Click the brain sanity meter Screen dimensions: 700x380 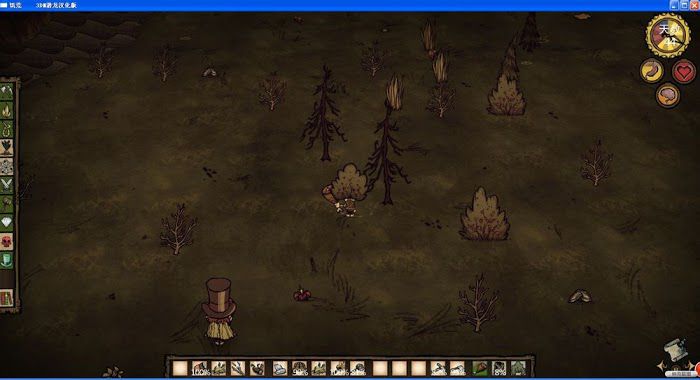tap(668, 95)
